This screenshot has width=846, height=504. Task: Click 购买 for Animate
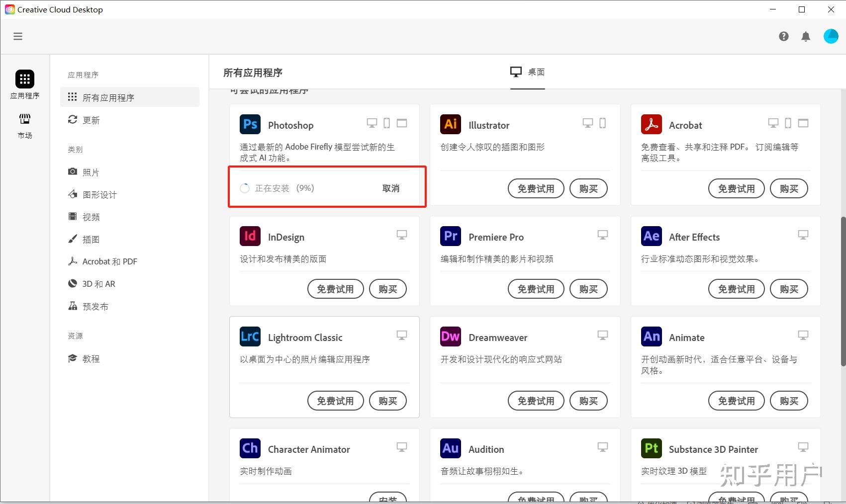click(789, 401)
